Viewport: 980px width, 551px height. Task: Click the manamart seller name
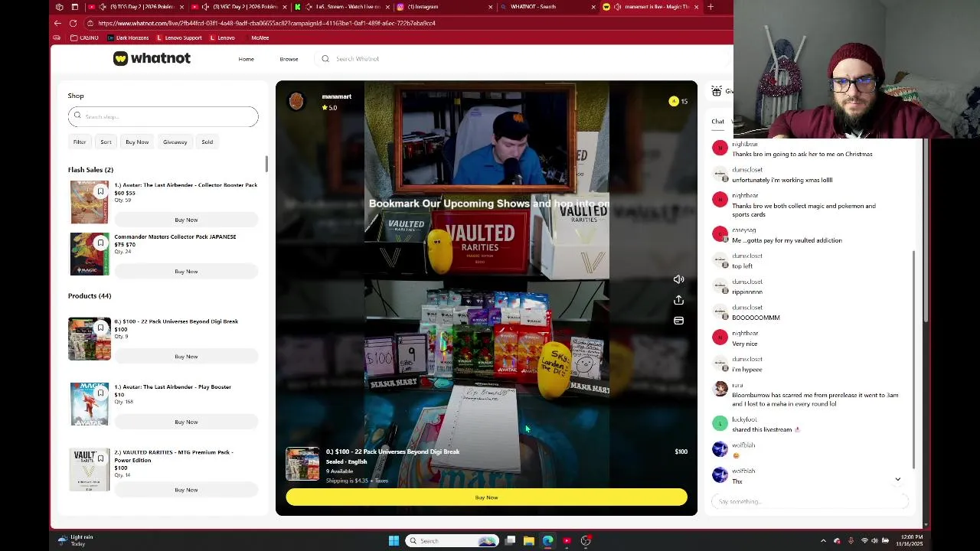point(336,96)
